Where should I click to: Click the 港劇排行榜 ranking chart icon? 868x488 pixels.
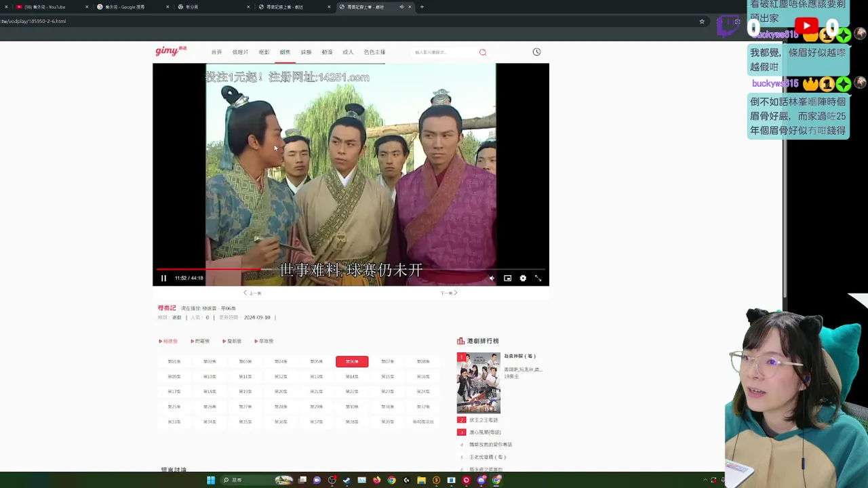(x=461, y=341)
